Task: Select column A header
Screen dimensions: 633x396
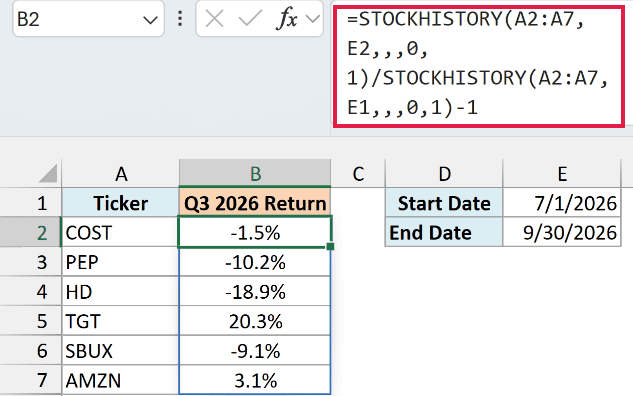Action: 120,174
